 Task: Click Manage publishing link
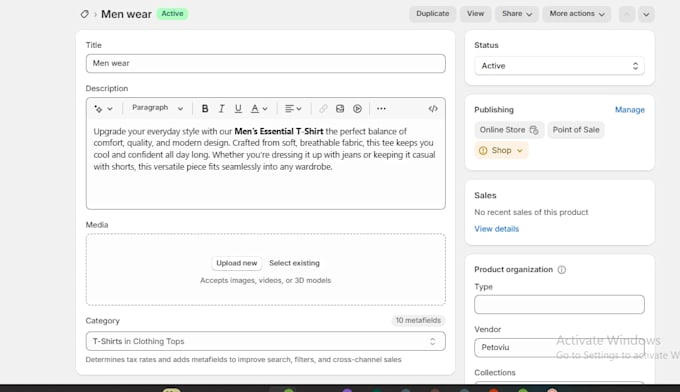[630, 110]
